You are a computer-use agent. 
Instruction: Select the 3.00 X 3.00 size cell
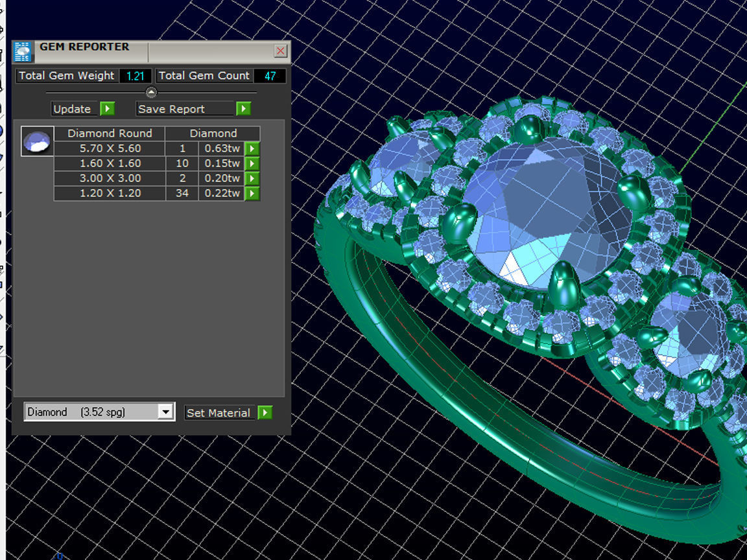[x=110, y=178]
